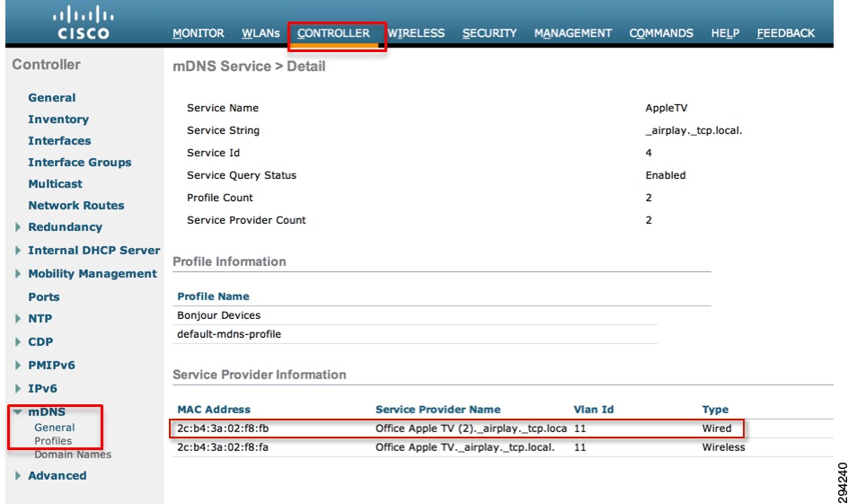848x504 pixels.
Task: Expand the CDP section
Action: (18, 341)
